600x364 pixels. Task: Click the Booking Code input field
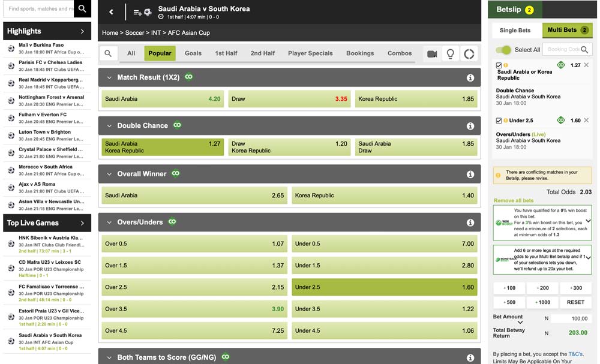[x=563, y=50]
